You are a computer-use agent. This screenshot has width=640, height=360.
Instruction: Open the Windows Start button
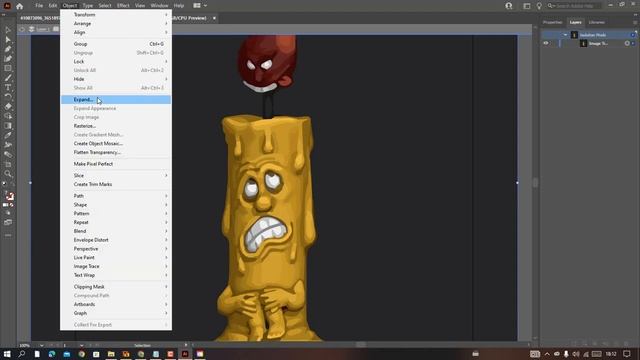point(7,354)
